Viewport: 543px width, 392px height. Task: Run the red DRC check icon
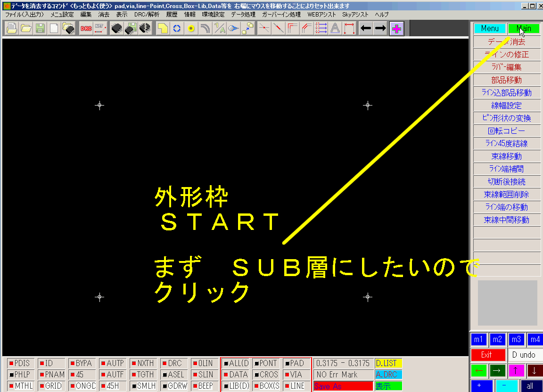(86, 28)
